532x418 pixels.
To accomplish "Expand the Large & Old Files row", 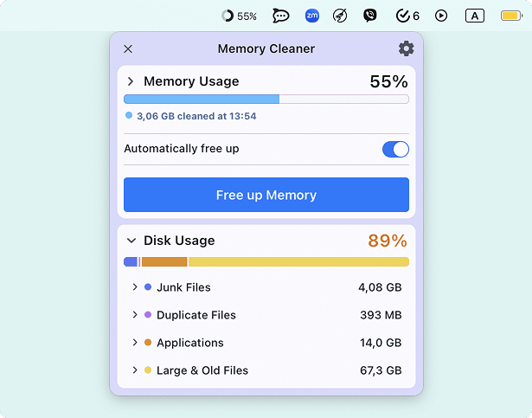I will tap(135, 370).
